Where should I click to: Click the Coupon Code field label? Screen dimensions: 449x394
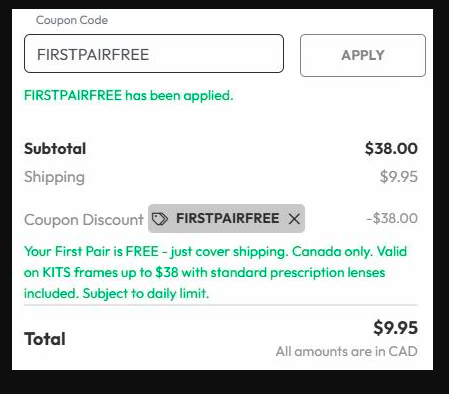72,20
